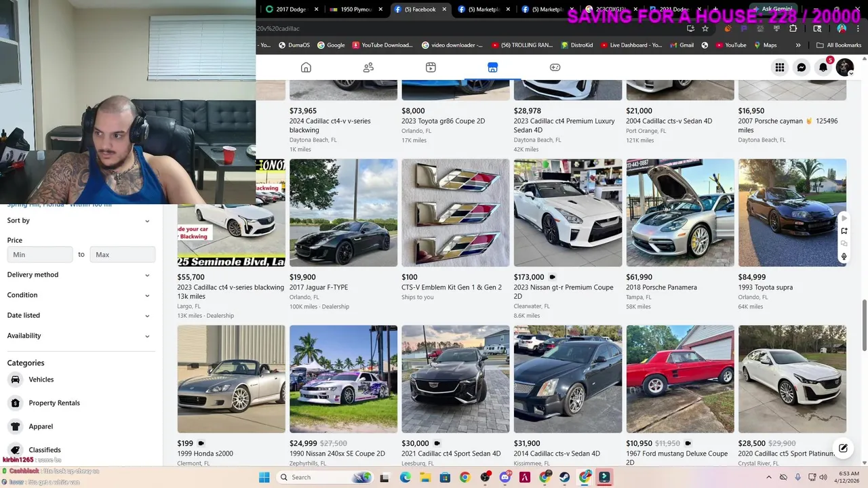Click Vehicles category car icon
Screen dimensions: 868x488
[15, 380]
